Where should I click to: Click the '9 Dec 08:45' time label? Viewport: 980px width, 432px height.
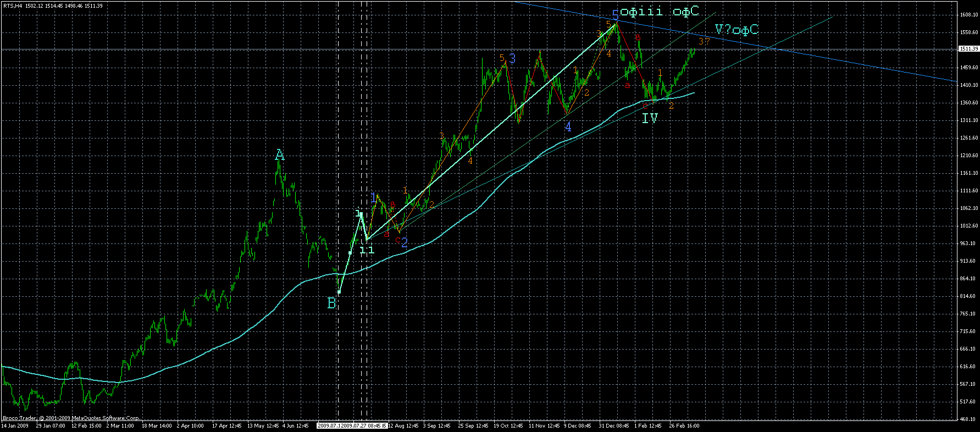tap(578, 425)
